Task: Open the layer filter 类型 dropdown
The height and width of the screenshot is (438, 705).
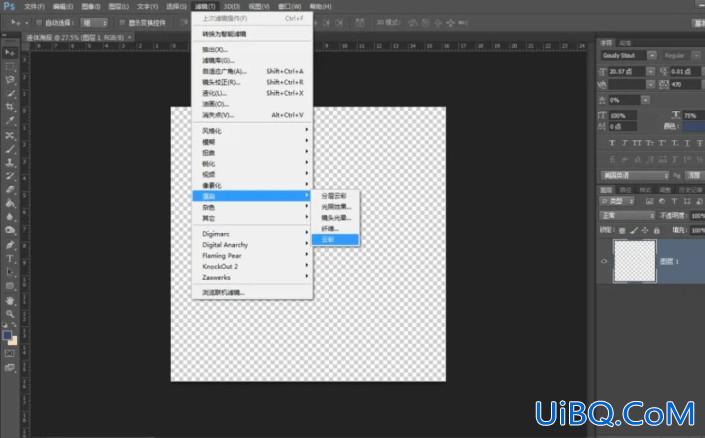Action: pos(616,201)
